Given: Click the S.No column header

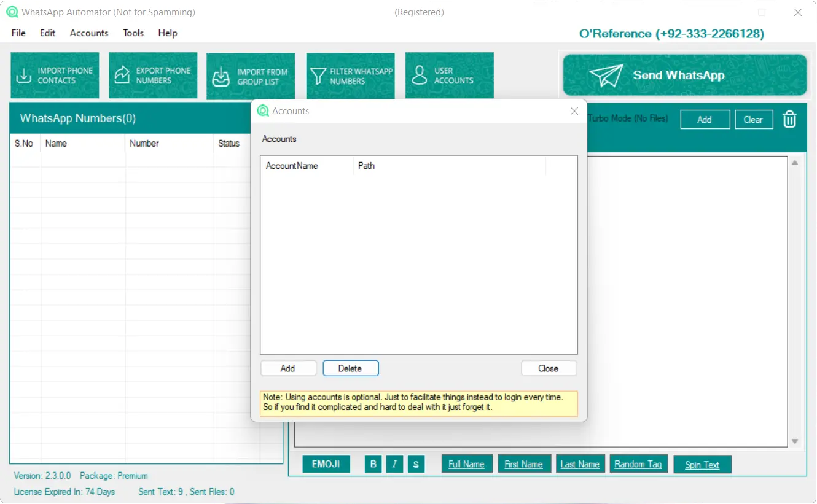Looking at the screenshot, I should click(x=25, y=144).
